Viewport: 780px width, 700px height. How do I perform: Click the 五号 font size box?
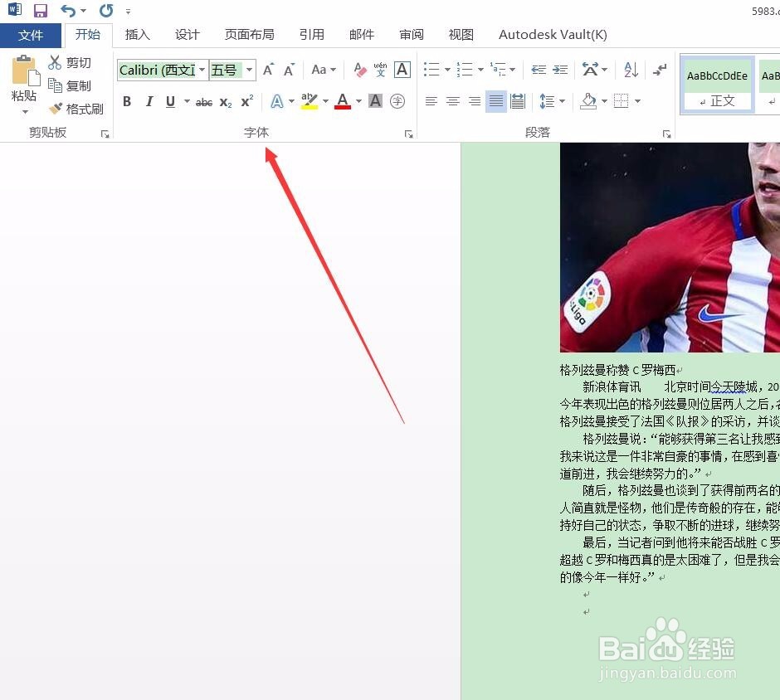click(226, 70)
